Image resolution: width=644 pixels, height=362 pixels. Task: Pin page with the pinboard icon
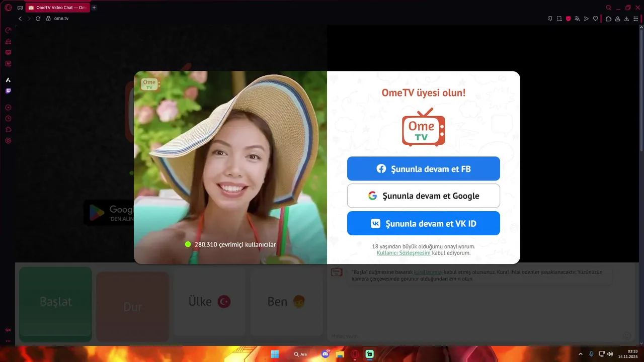550,19
